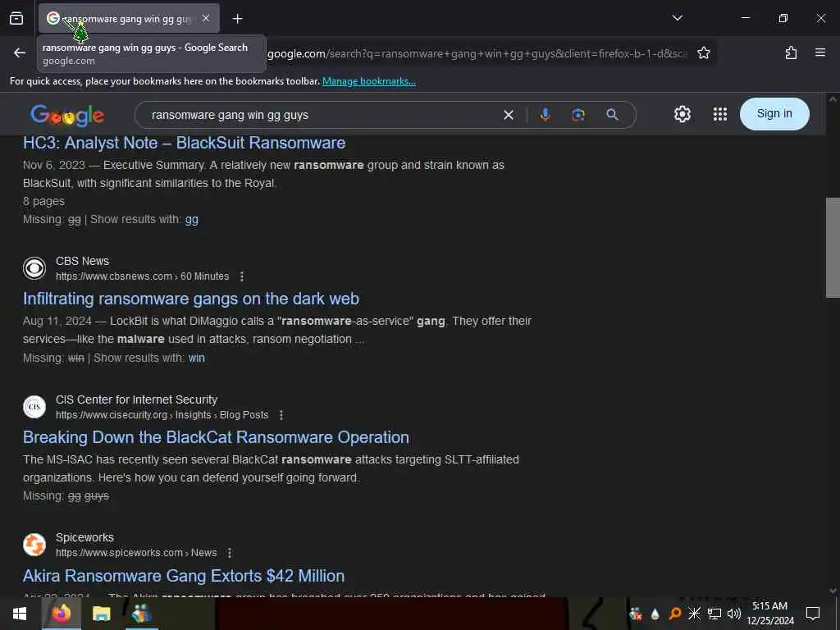
Task: Expand the list all tabs chevron
Action: (x=677, y=18)
